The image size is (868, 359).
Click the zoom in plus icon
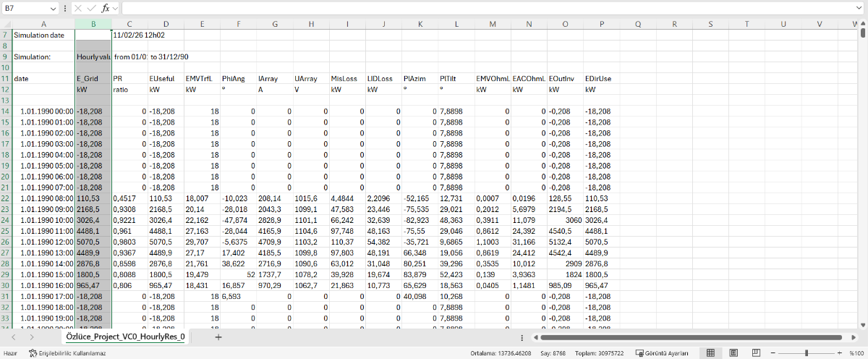pyautogui.click(x=839, y=352)
